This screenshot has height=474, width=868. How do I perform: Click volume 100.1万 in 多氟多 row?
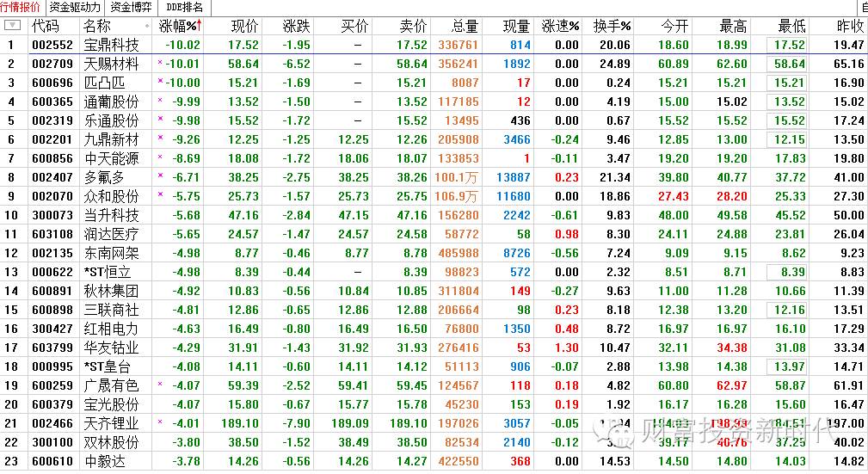[x=457, y=178]
